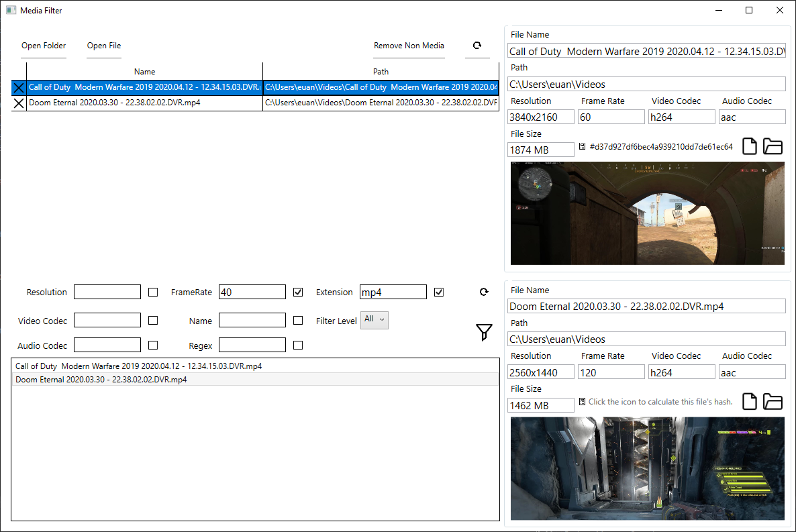Calculate the hash for the Doom Eternal file

pos(583,402)
